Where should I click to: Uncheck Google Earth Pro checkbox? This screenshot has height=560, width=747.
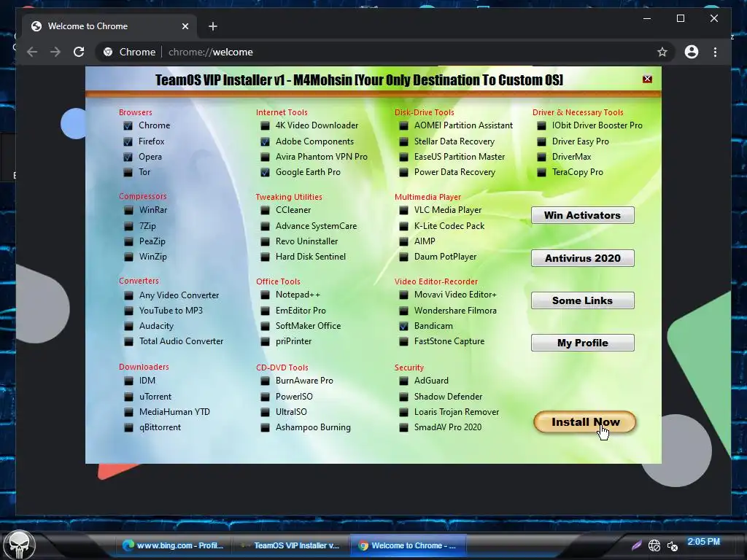tap(265, 172)
